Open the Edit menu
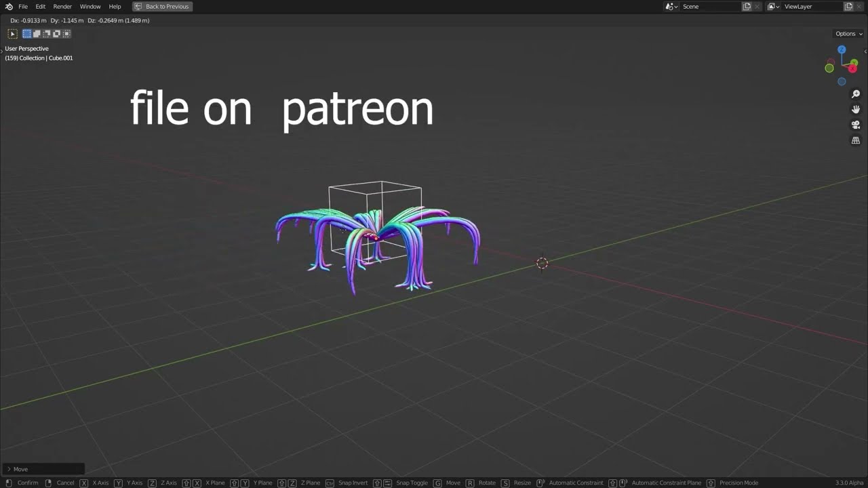868x488 pixels. pyautogui.click(x=41, y=6)
